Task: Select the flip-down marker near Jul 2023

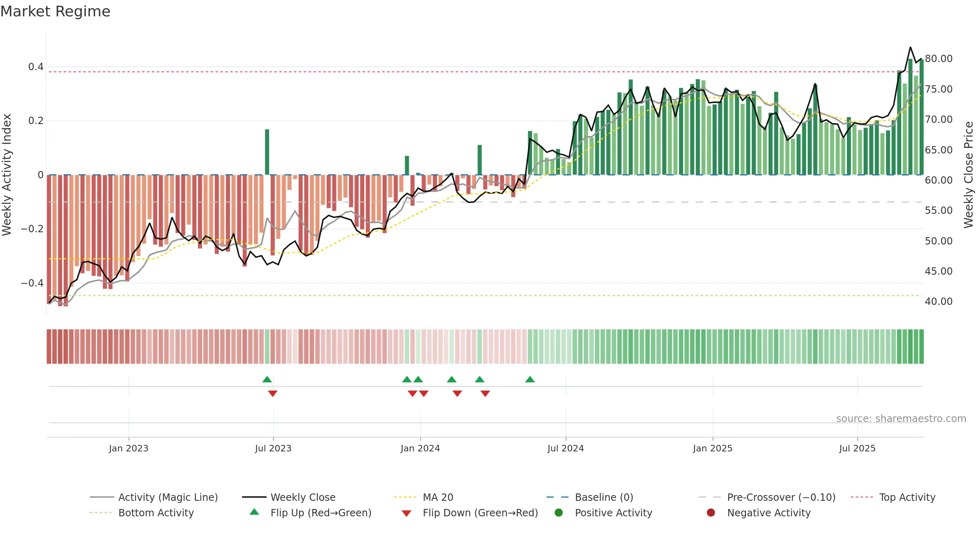Action: 273,393
